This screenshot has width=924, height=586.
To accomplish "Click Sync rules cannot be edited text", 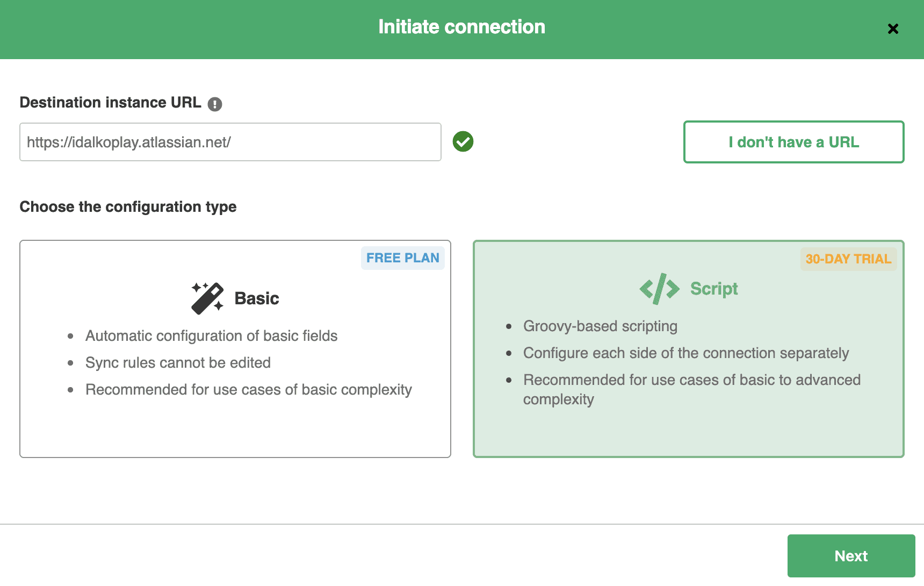I will (178, 363).
